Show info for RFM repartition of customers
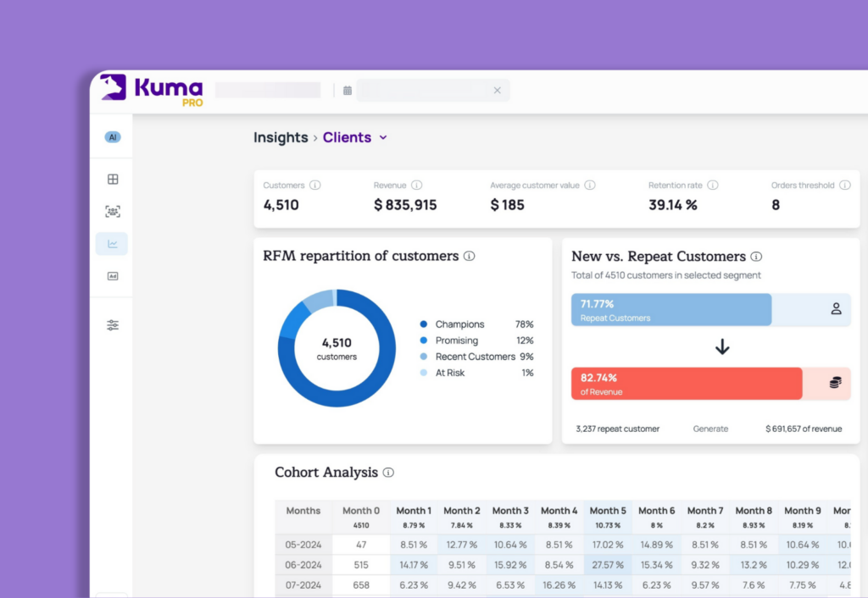 (470, 256)
